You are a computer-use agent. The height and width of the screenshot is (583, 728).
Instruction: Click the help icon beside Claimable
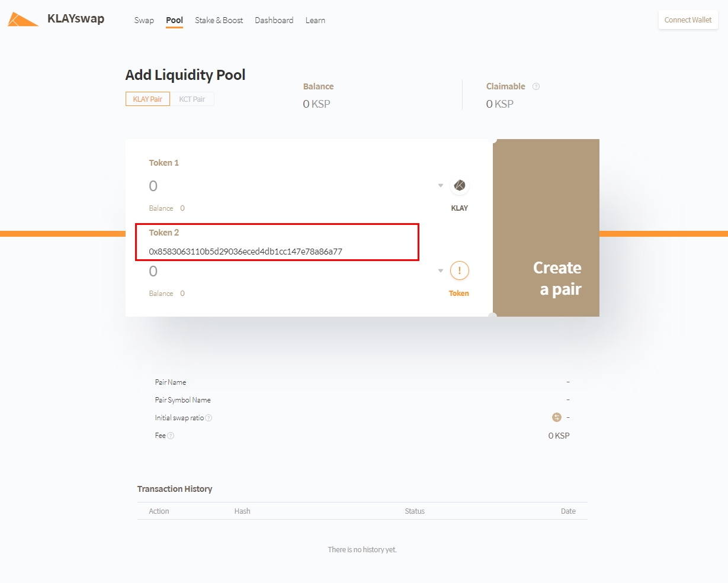pyautogui.click(x=536, y=86)
